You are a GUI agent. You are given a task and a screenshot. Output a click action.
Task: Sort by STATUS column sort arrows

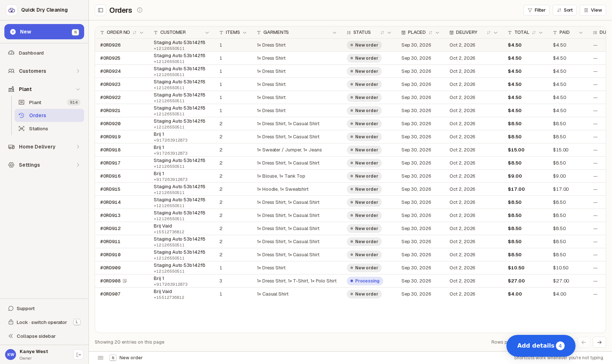pyautogui.click(x=382, y=33)
